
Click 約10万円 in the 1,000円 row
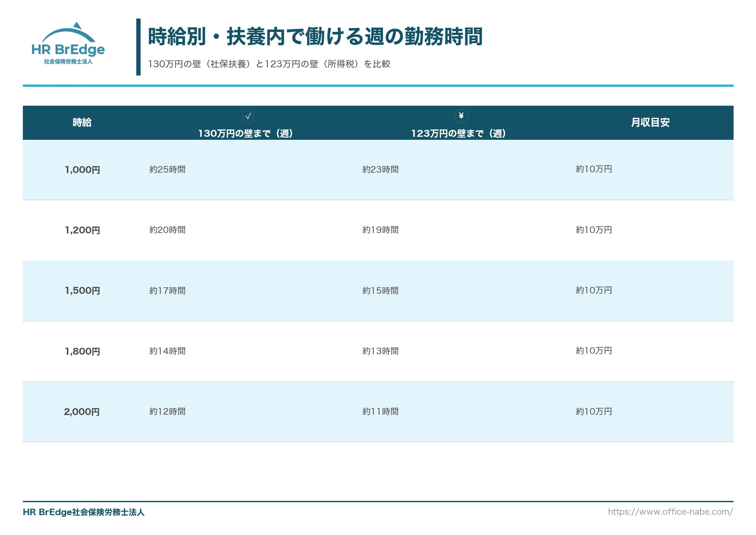tap(594, 169)
